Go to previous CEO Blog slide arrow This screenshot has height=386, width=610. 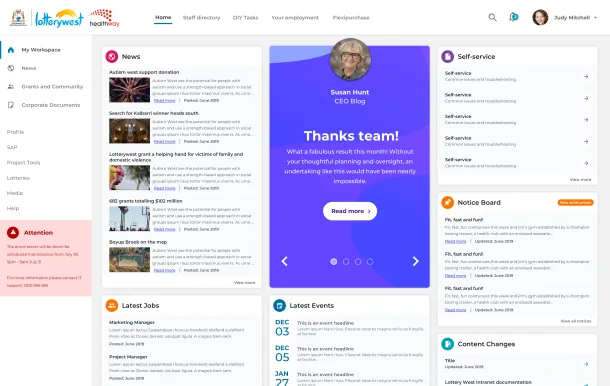coord(284,261)
